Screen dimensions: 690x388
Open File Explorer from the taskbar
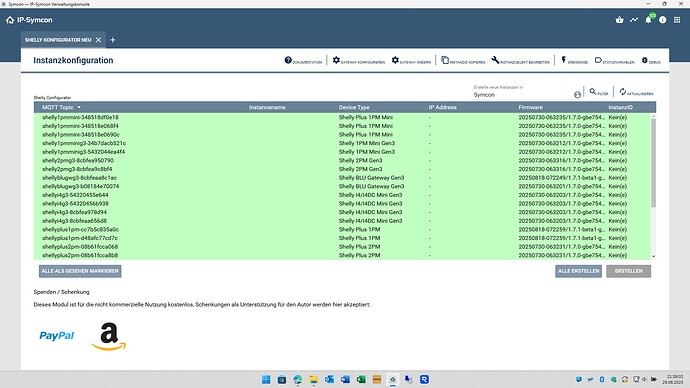pos(314,379)
